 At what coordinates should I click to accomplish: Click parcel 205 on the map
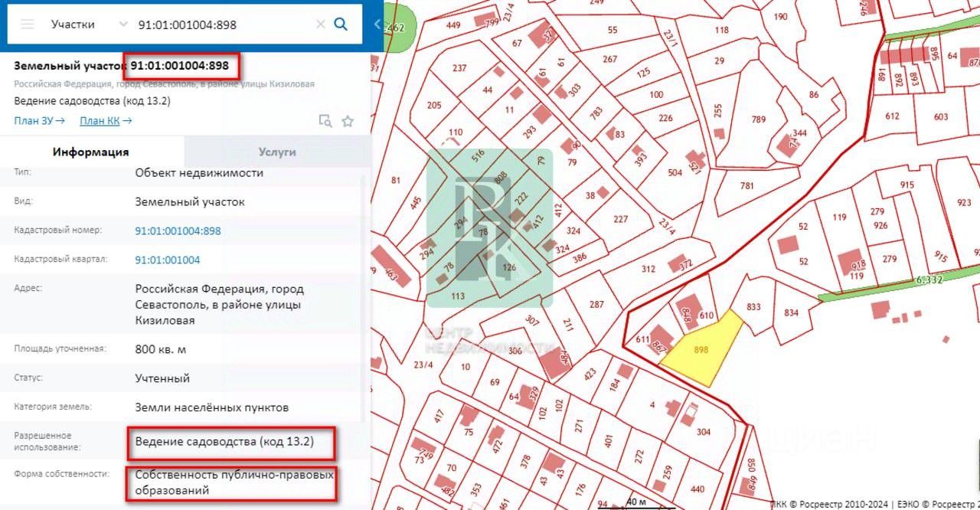434,105
